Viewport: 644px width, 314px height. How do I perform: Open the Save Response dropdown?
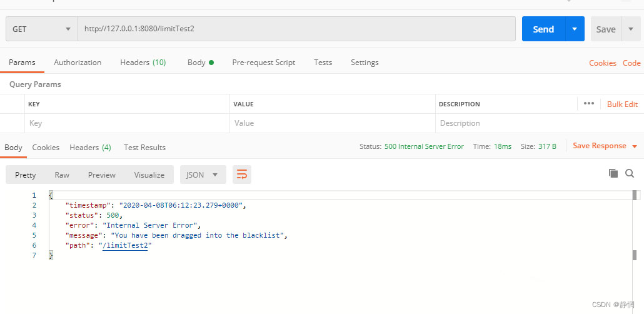tap(605, 146)
